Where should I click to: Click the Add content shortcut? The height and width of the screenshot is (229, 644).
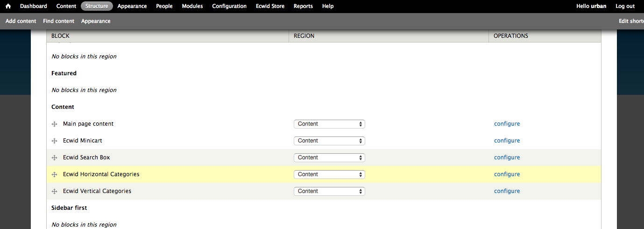pos(21,21)
